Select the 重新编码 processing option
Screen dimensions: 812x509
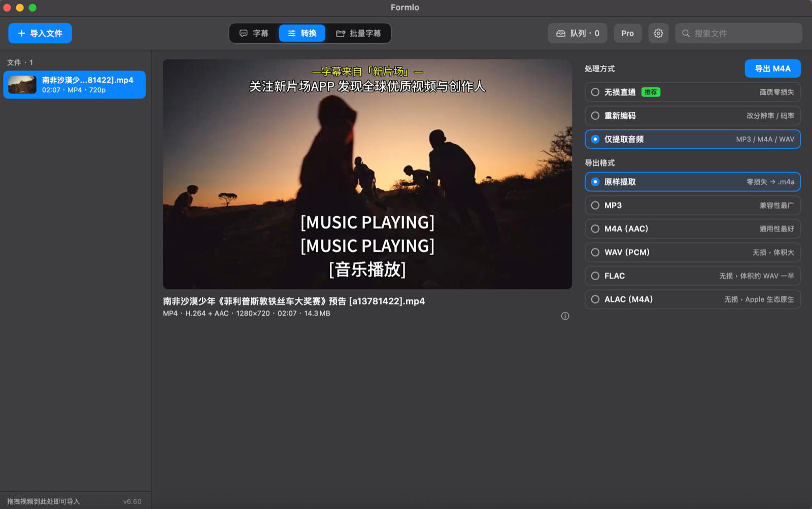coord(693,116)
